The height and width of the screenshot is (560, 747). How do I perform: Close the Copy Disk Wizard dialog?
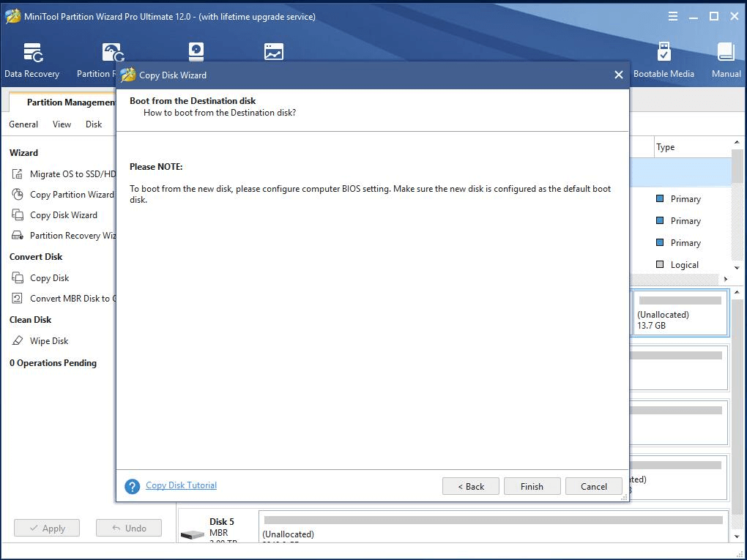(x=618, y=75)
